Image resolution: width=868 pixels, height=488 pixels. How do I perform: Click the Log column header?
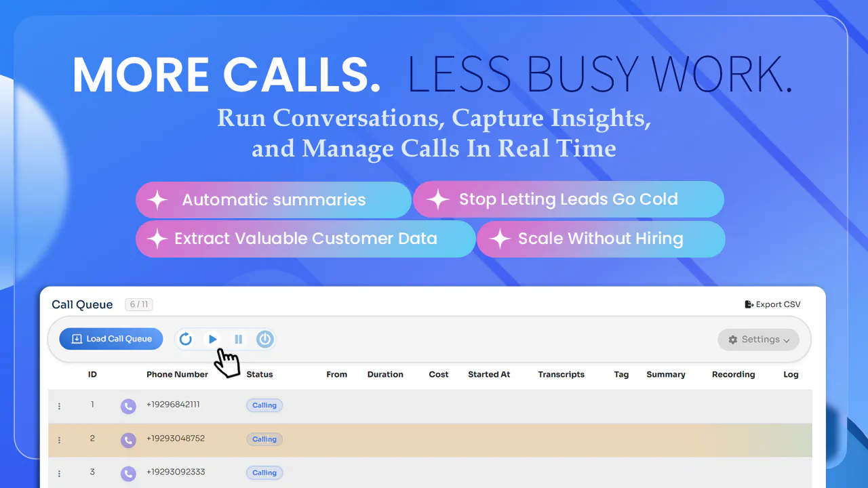coord(791,374)
